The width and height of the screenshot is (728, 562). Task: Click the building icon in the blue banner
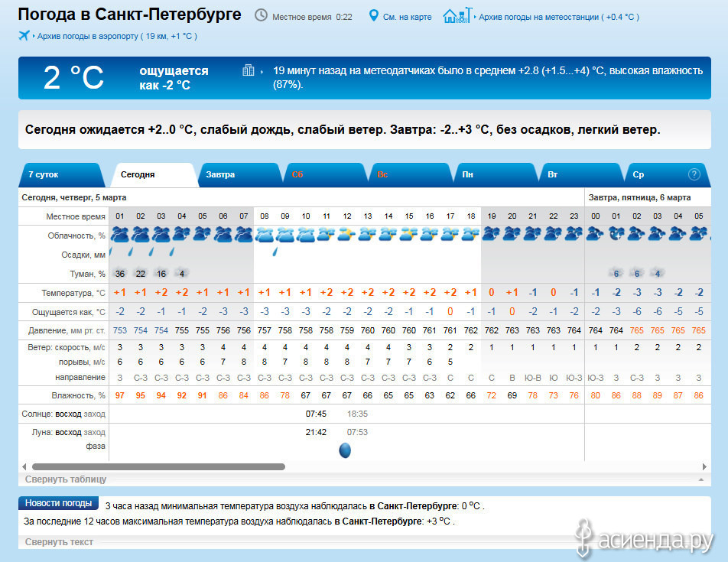pyautogui.click(x=249, y=70)
